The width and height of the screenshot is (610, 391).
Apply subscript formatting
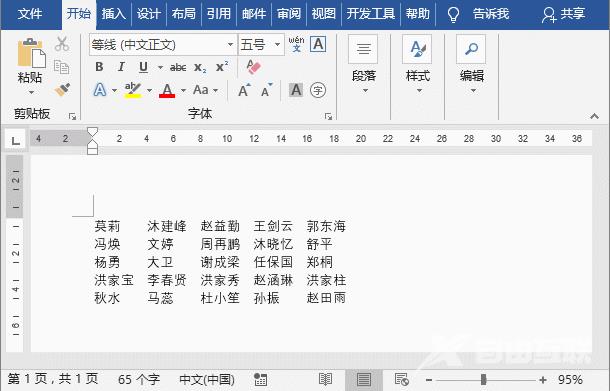(200, 67)
